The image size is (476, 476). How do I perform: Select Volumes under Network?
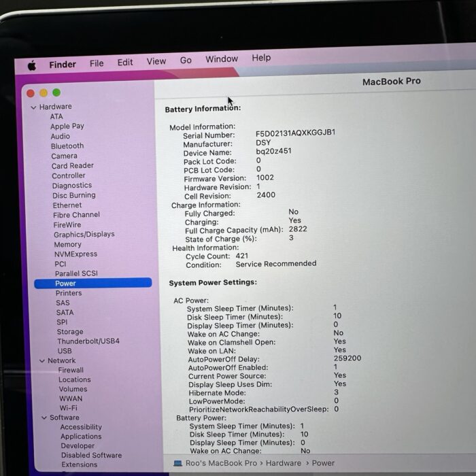click(73, 389)
